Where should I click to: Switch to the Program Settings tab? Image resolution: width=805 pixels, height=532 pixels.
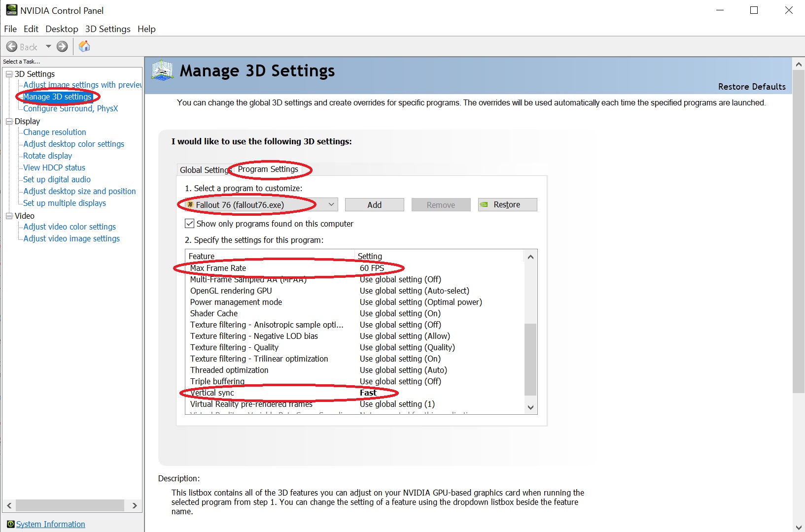tap(268, 169)
